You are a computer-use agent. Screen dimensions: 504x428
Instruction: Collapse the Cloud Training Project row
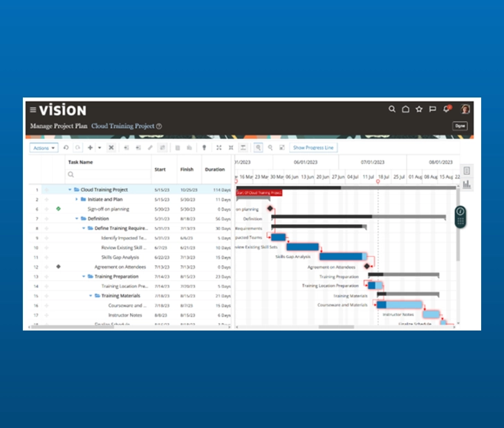(70, 189)
